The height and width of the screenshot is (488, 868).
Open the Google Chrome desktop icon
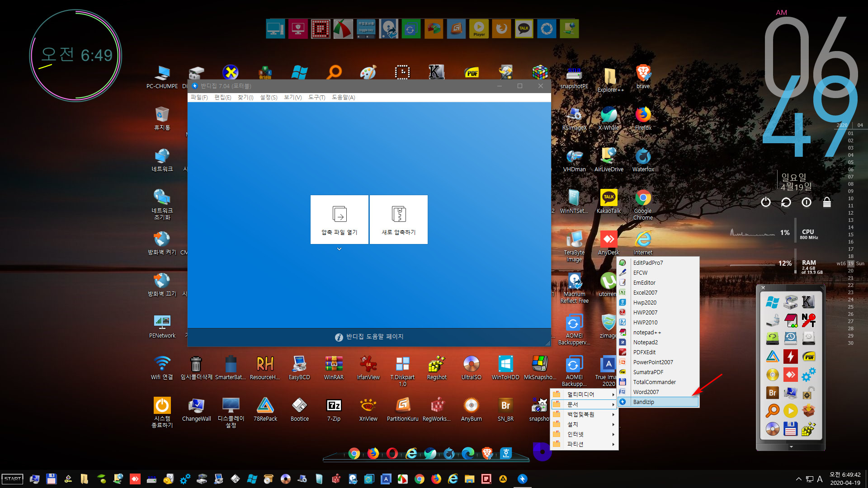coord(643,204)
